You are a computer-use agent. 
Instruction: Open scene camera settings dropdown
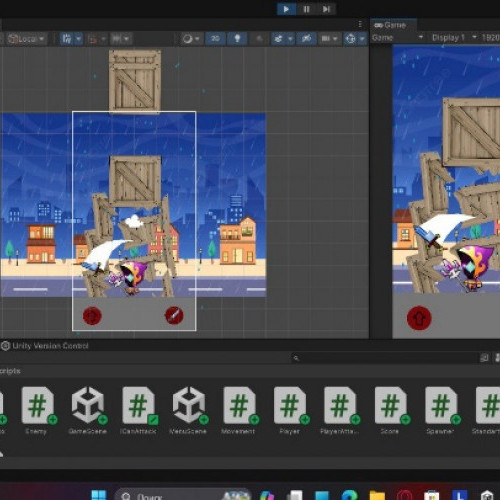point(328,39)
